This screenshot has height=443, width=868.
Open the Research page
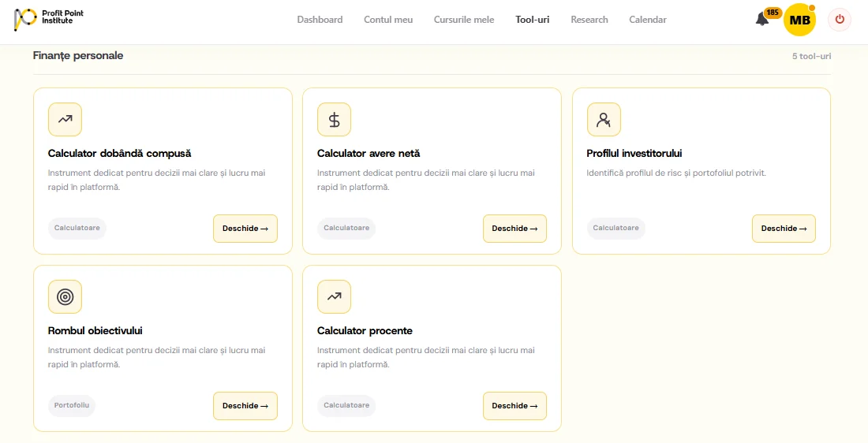[x=589, y=20]
